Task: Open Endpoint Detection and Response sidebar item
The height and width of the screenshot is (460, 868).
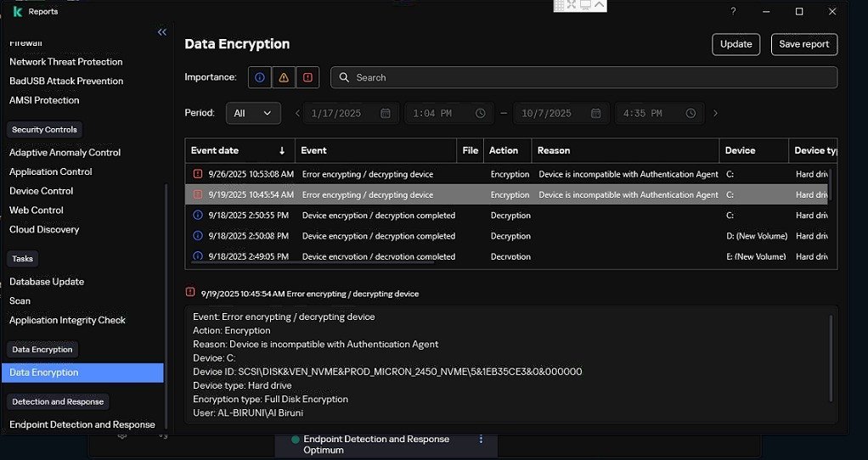Action: [x=82, y=424]
